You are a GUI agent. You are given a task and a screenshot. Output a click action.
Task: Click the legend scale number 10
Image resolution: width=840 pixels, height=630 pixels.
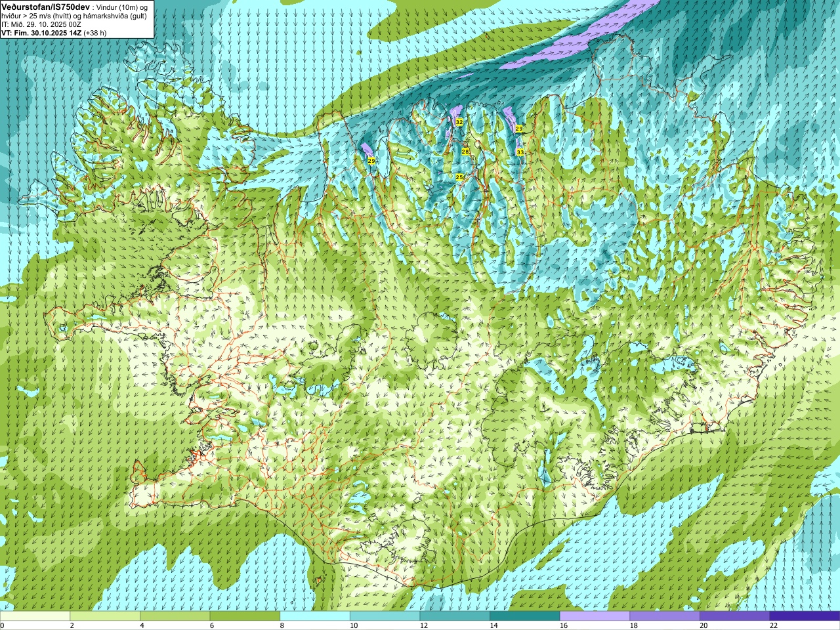[x=354, y=625]
